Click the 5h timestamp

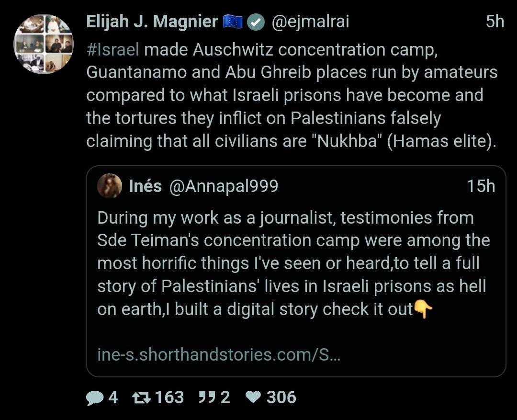(x=495, y=22)
